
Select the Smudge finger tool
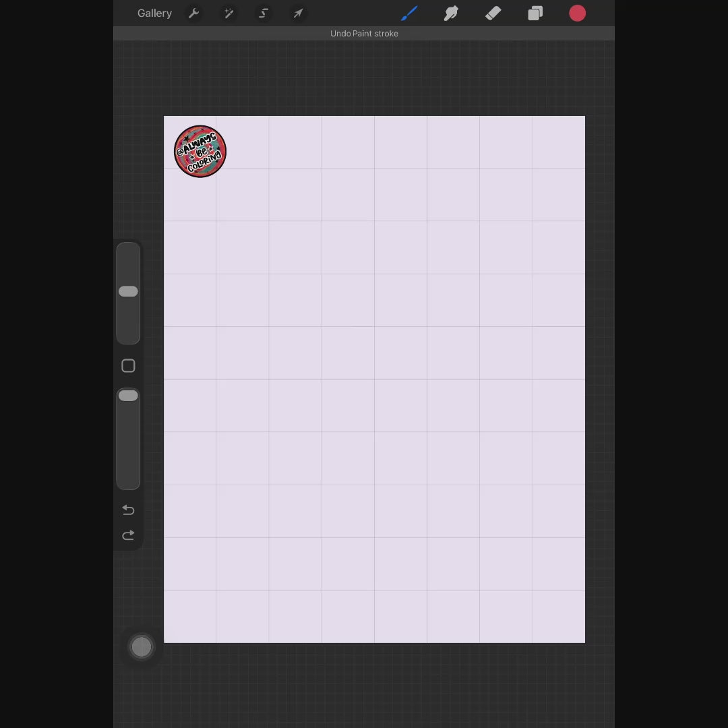pos(451,13)
